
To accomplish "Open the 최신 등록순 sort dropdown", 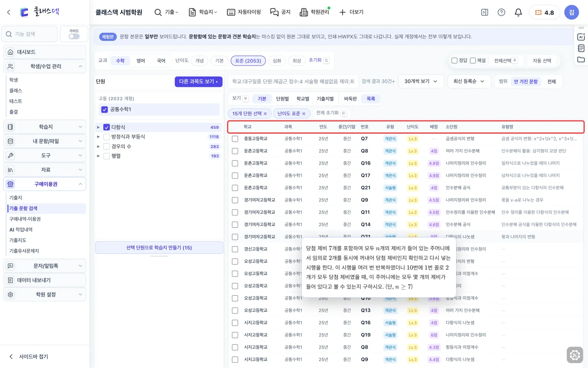I will 469,81.
